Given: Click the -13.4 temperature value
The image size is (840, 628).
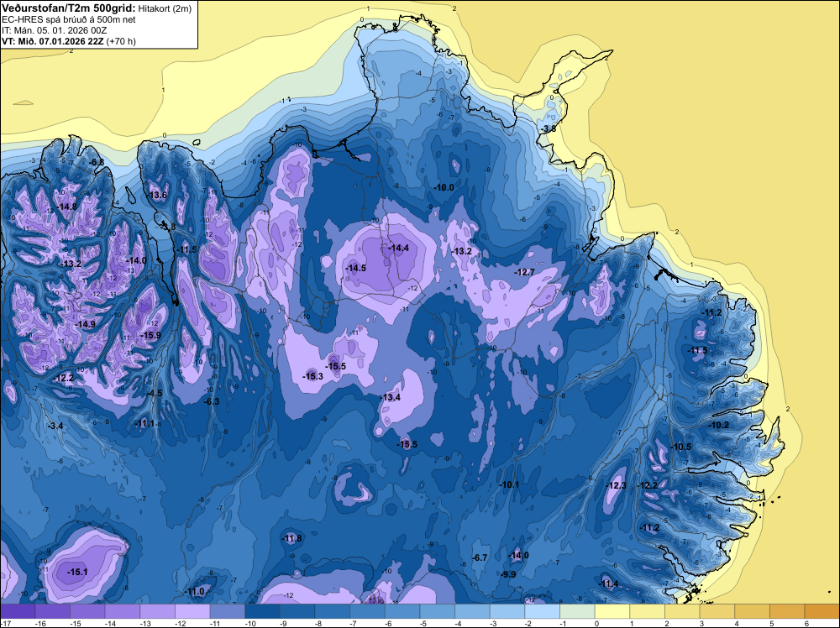Looking at the screenshot, I should tap(390, 397).
